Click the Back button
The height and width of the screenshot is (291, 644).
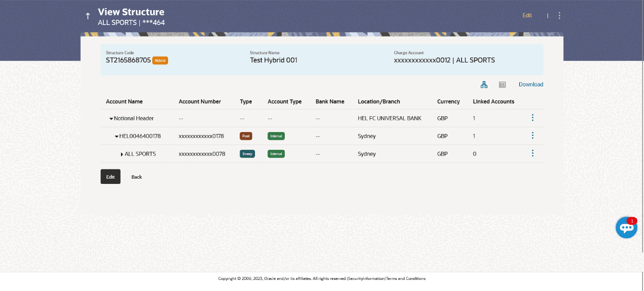pyautogui.click(x=136, y=177)
